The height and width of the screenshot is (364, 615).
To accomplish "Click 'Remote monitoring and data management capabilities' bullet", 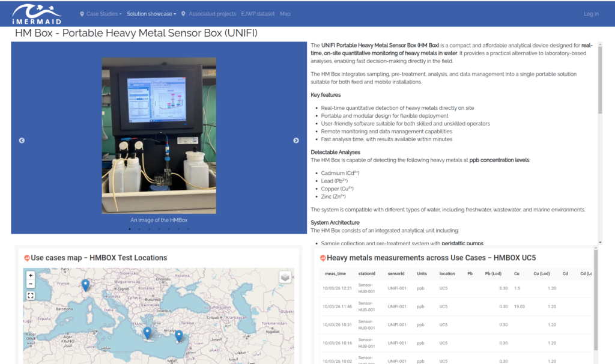I will point(386,132).
